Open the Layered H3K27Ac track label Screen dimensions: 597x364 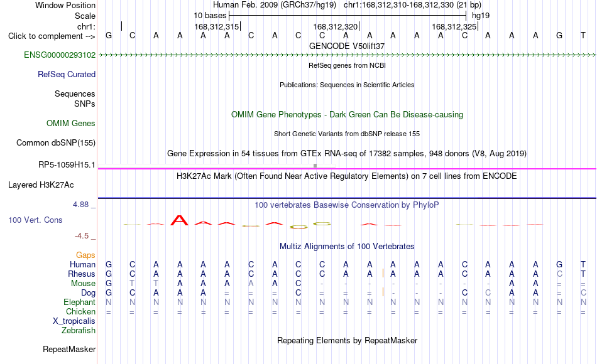(41, 185)
